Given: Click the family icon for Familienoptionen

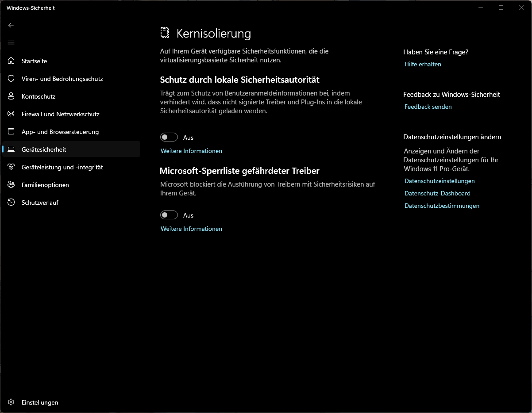Looking at the screenshot, I should tap(12, 184).
